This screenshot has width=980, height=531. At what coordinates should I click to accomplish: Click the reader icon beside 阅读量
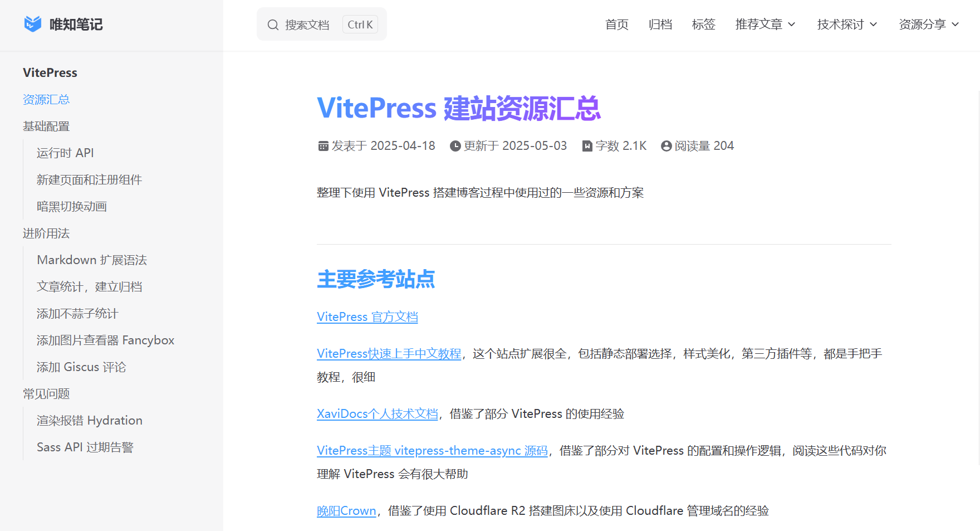click(666, 146)
